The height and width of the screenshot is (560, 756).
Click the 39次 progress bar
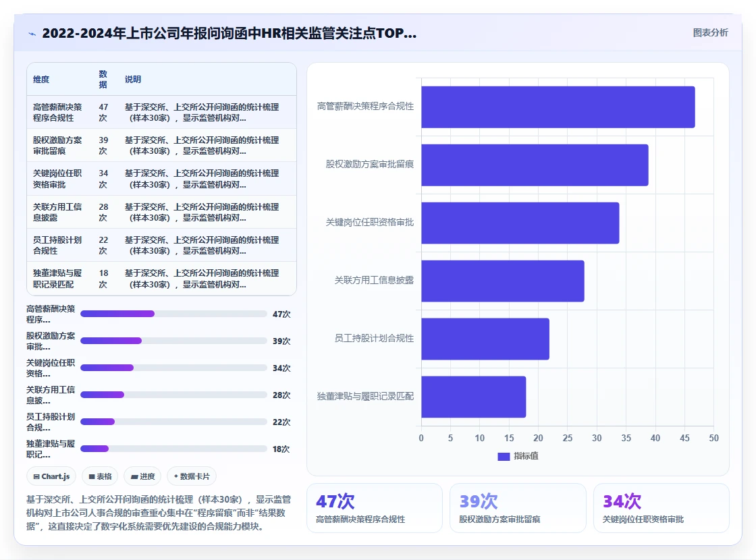click(173, 341)
